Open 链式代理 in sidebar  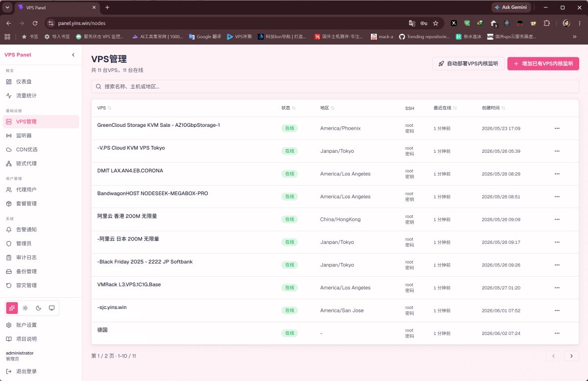pos(41,164)
